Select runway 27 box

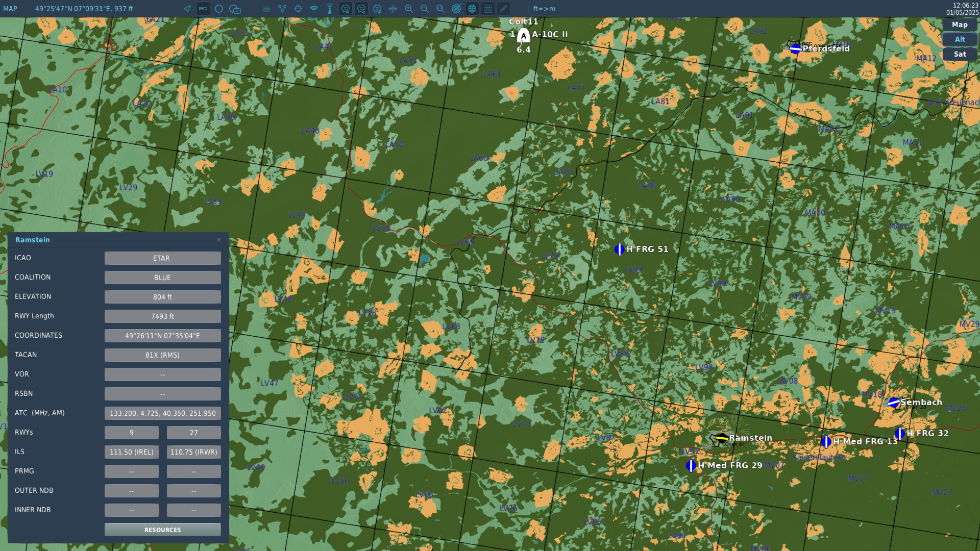tap(194, 433)
